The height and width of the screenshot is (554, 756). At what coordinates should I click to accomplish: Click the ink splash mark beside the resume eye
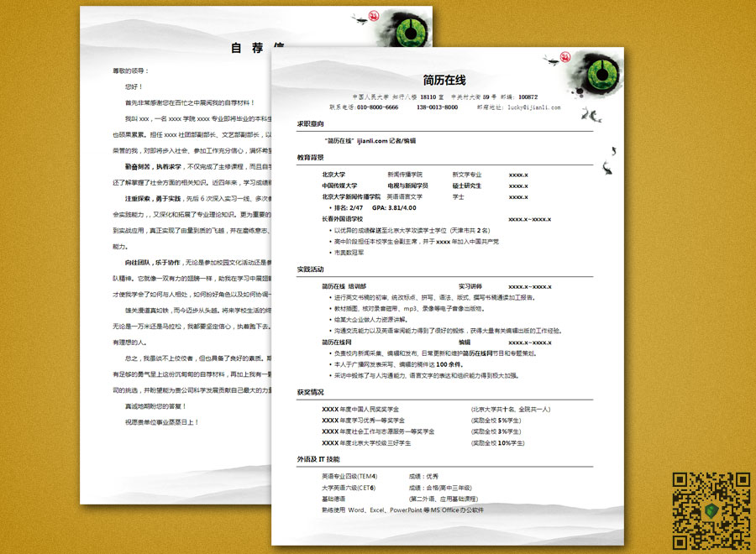pyautogui.click(x=580, y=92)
